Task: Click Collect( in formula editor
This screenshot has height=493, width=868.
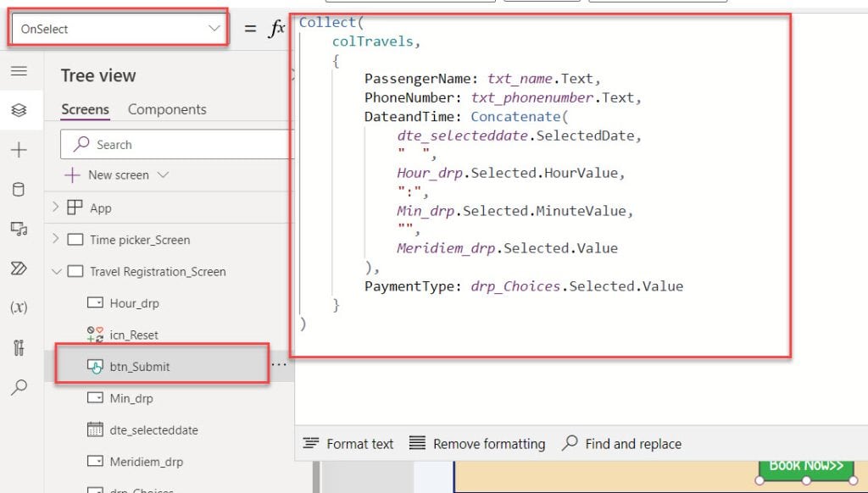Action: tap(331, 22)
